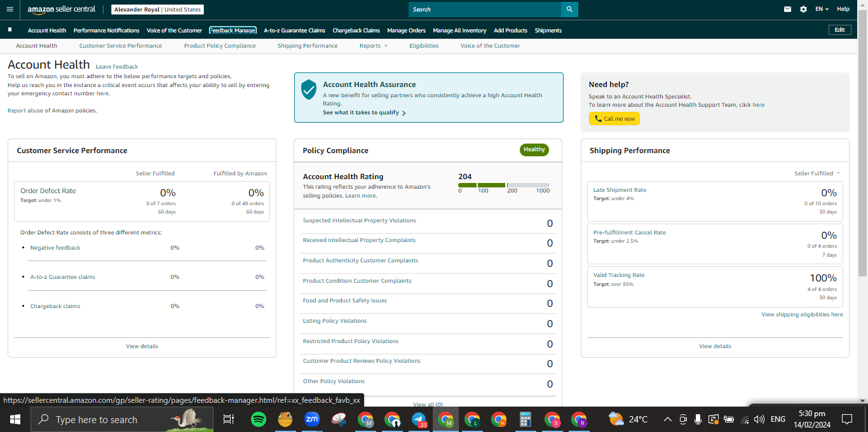Open Manage Orders in favorites bar

tap(406, 30)
